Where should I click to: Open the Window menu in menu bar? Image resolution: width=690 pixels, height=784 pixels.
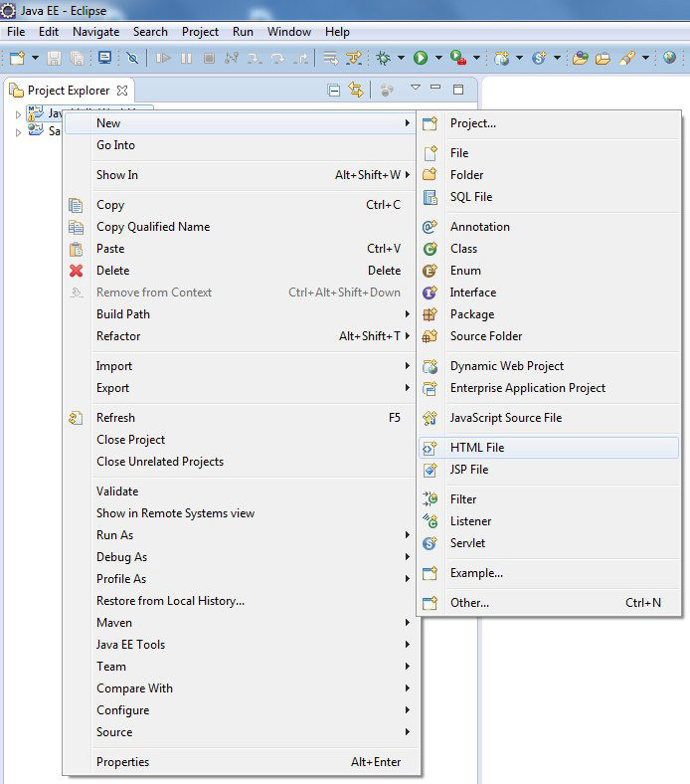(x=288, y=32)
